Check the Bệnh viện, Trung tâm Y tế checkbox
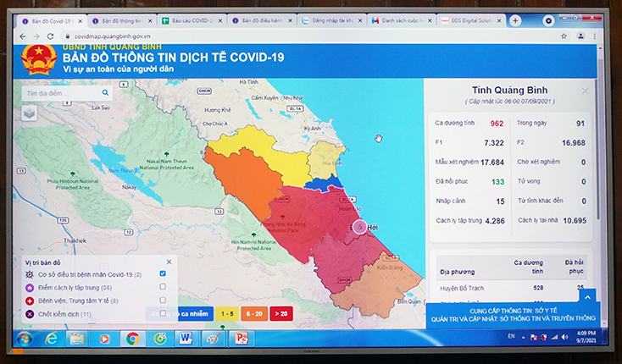 click(163, 300)
